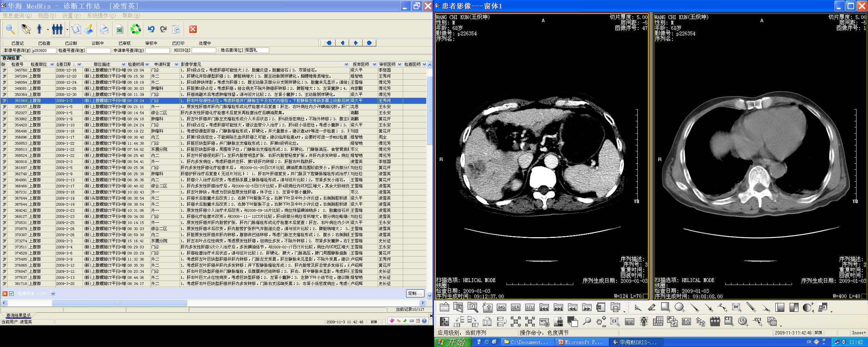
Task: Click the vertical scrollbar thumb of results table
Action: [429, 111]
